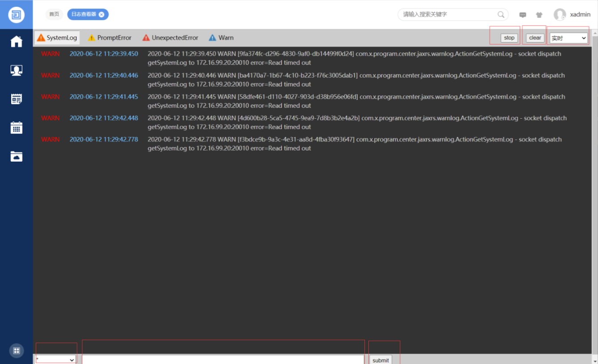This screenshot has height=364, width=598.
Task: Open the cloud folder icon in sidebar
Action: click(x=17, y=156)
